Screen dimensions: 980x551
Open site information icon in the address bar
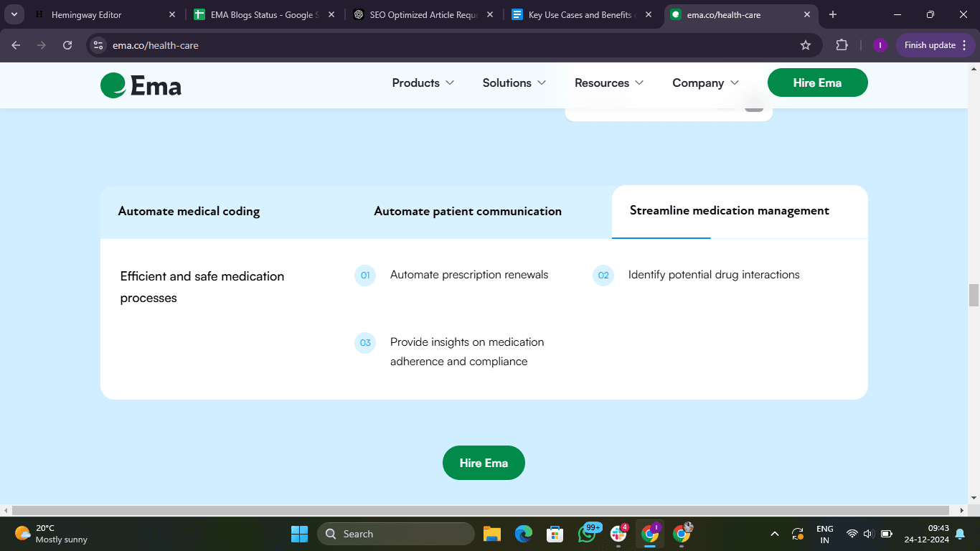(99, 45)
